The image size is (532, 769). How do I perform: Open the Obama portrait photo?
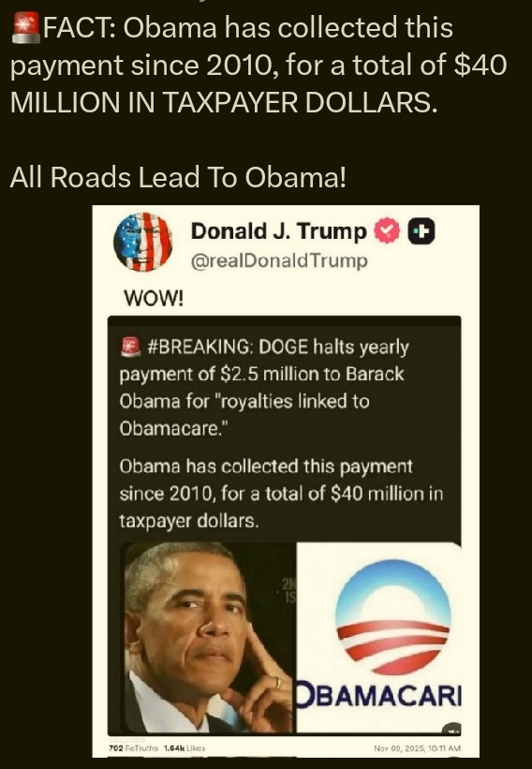[x=207, y=637]
